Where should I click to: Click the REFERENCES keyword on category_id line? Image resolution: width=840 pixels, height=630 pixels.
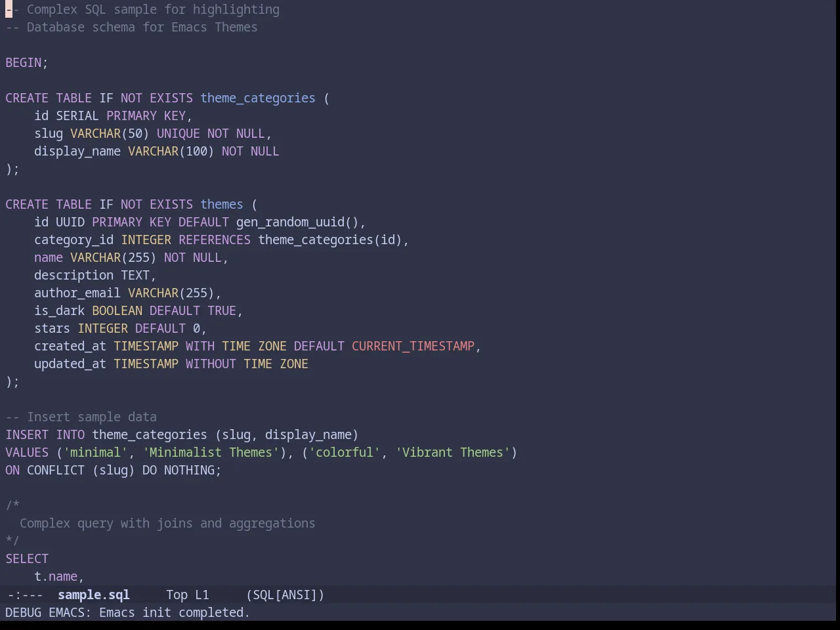[215, 240]
